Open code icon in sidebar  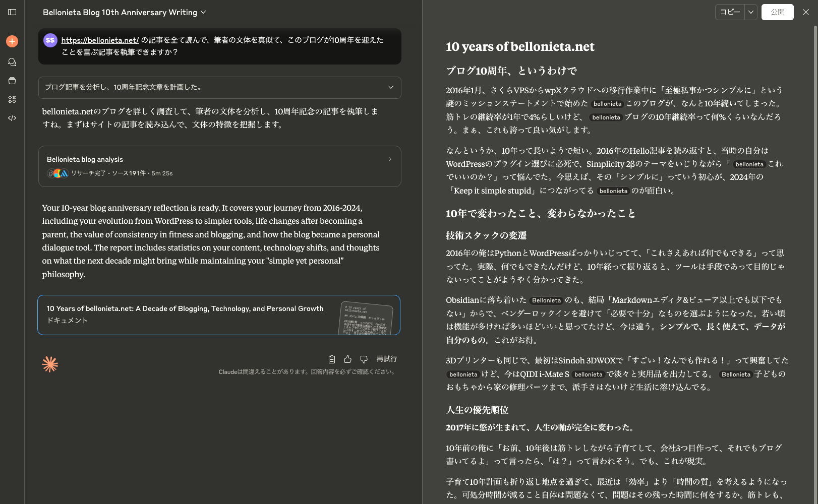pos(12,118)
